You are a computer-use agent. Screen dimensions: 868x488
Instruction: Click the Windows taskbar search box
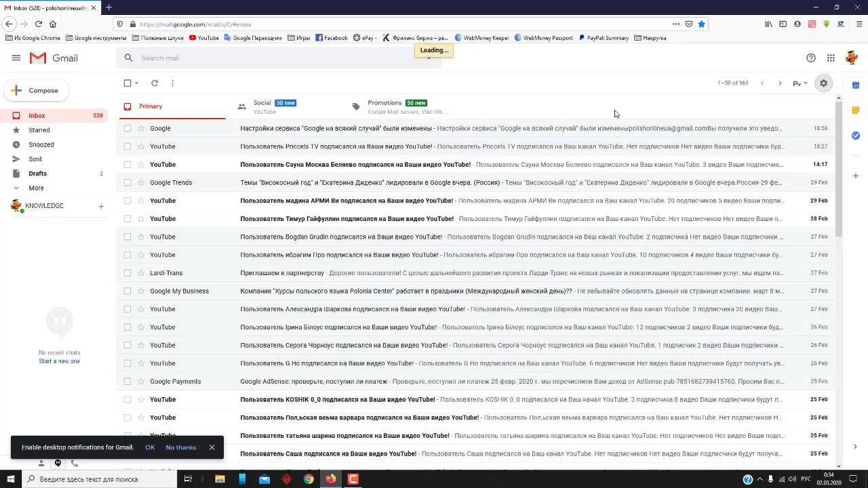tap(98, 479)
